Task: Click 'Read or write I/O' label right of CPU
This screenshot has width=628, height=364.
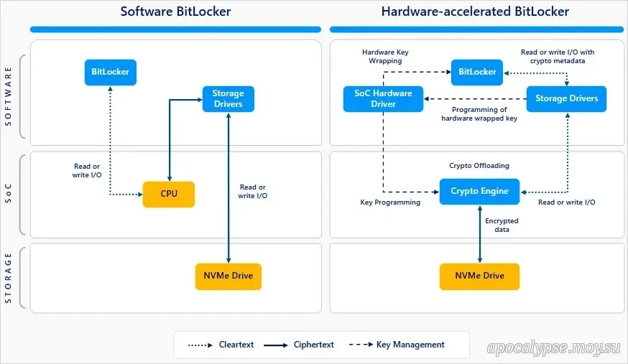Action: [x=253, y=192]
